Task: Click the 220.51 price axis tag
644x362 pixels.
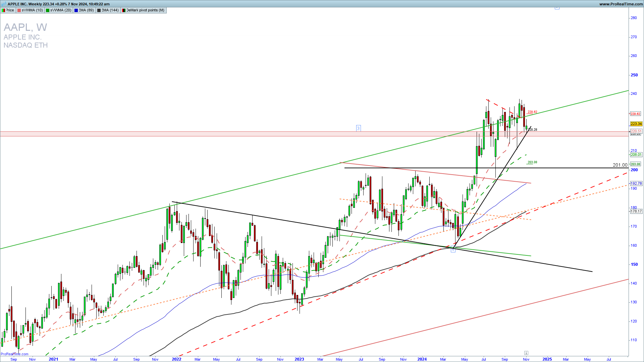Action: [636, 131]
